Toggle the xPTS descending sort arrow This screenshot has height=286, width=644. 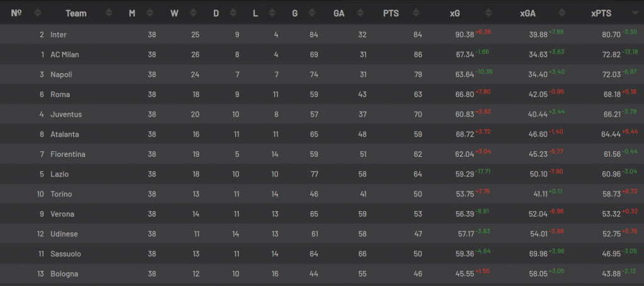coord(633,13)
